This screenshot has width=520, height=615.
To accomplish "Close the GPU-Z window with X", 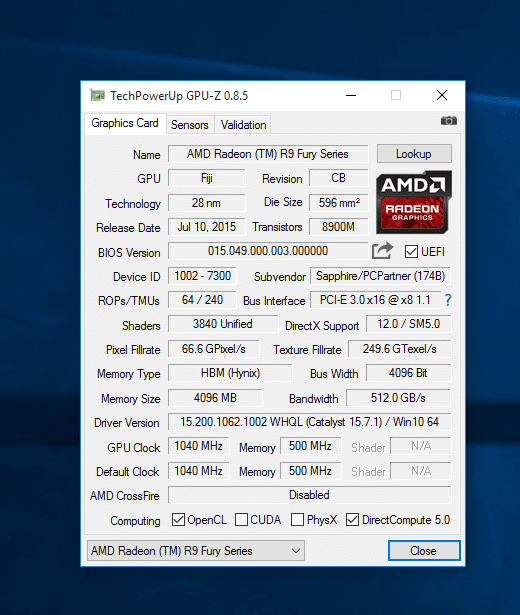I will (442, 95).
